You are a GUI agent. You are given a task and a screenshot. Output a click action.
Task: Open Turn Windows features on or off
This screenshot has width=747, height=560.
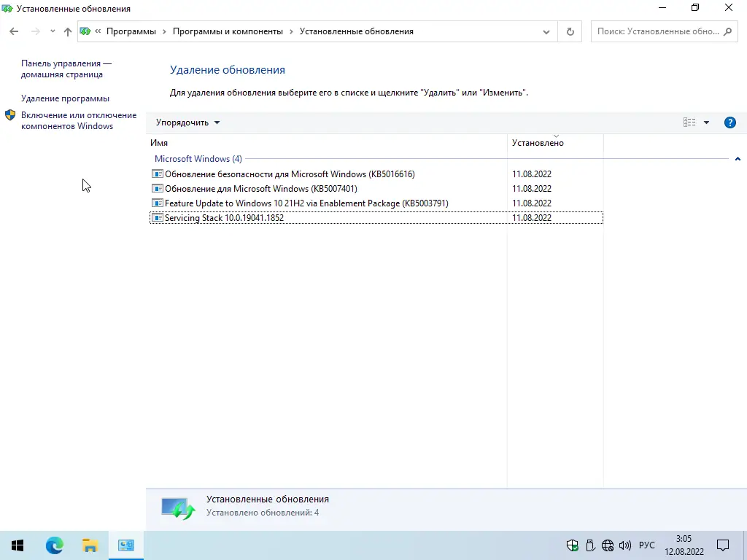pyautogui.click(x=79, y=120)
